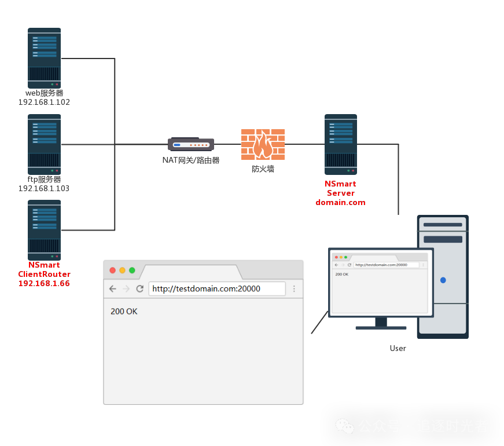504x446 pixels.
Task: Click the testdomain.com:20000 address bar
Action: 217,288
